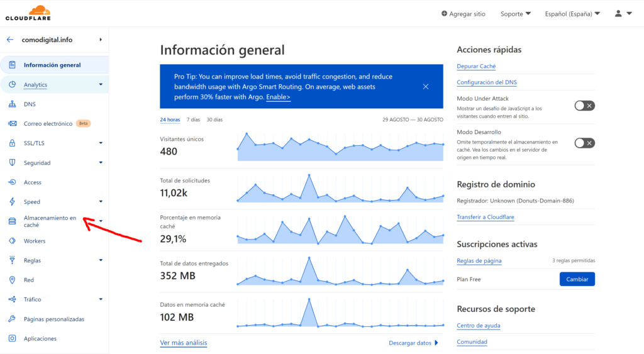The height and width of the screenshot is (354, 644).
Task: Click the arrow beside Descargar datos
Action: coord(436,343)
